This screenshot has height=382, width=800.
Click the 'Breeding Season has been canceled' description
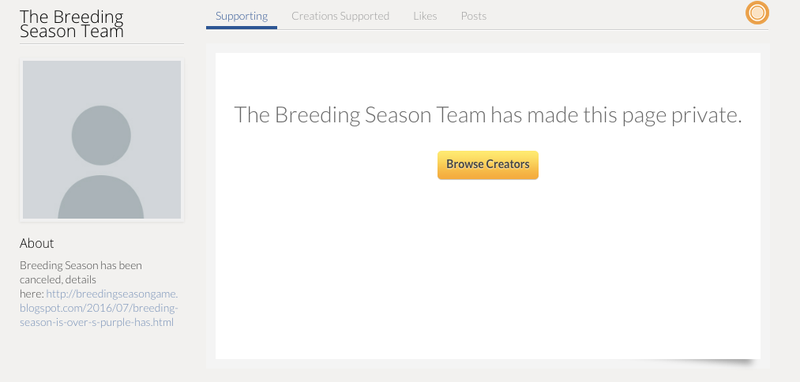(81, 272)
